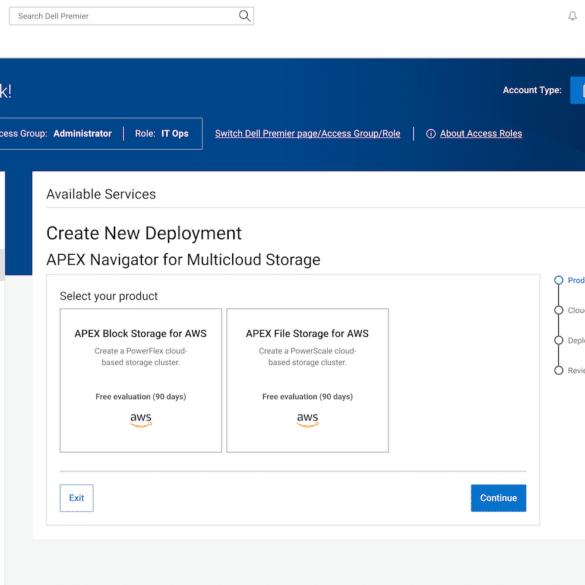585x585 pixels.
Task: Click the info icon beside About Access Roles
Action: click(x=431, y=134)
